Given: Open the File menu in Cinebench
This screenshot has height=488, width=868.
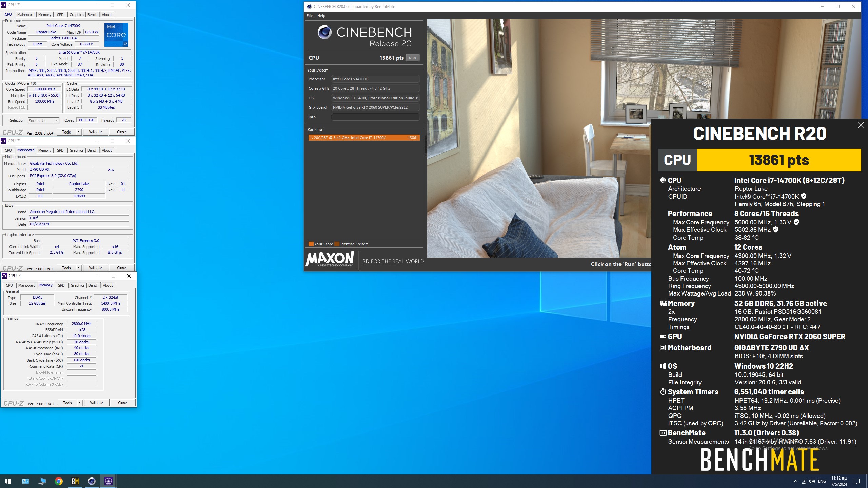Looking at the screenshot, I should (x=310, y=16).
